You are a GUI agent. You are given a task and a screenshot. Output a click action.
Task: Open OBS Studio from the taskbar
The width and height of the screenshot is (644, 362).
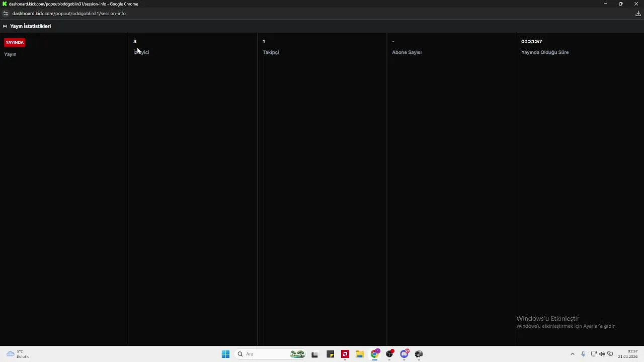click(389, 354)
